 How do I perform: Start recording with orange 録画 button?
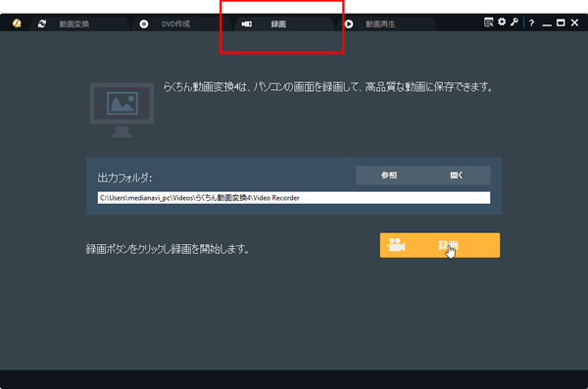coord(440,245)
